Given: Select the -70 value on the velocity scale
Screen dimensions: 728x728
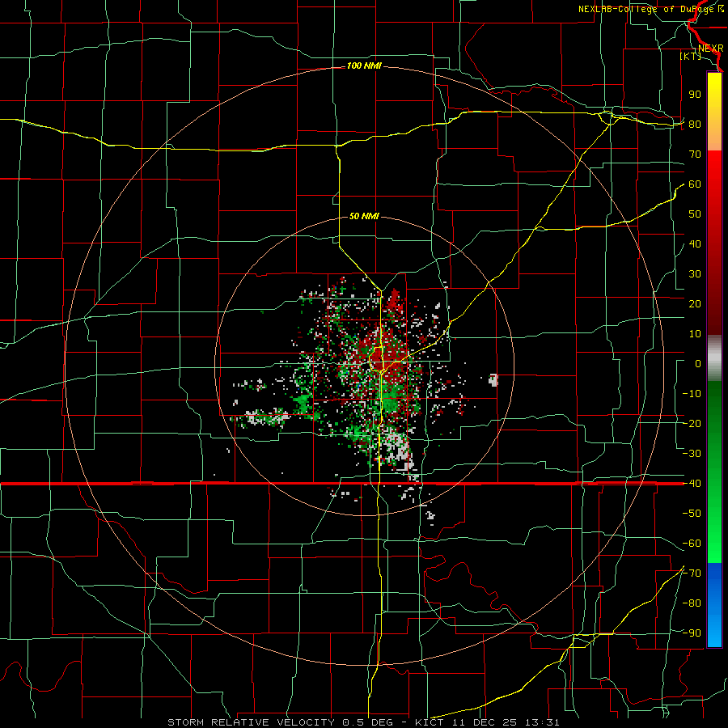Looking at the screenshot, I should [x=692, y=574].
